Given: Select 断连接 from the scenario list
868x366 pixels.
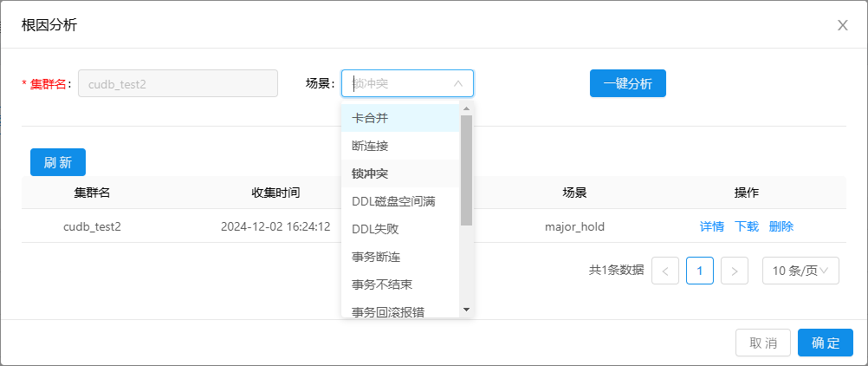Looking at the screenshot, I should click(x=401, y=146).
